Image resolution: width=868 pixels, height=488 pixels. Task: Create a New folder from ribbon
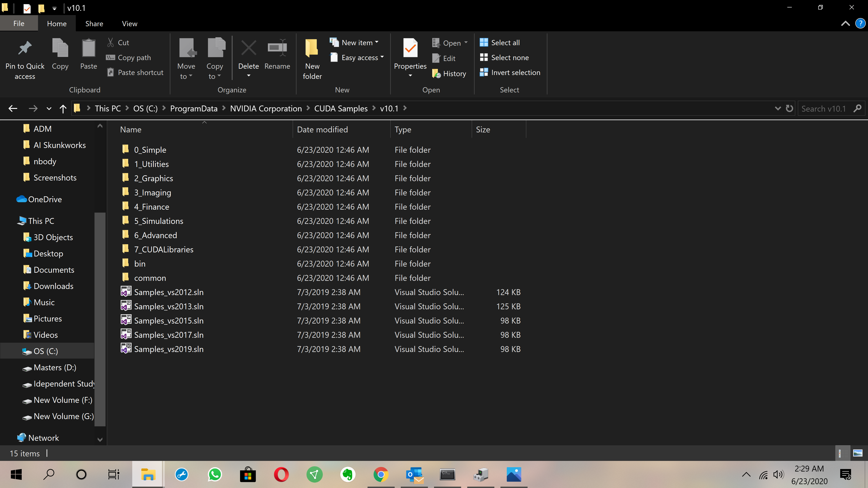tap(312, 59)
